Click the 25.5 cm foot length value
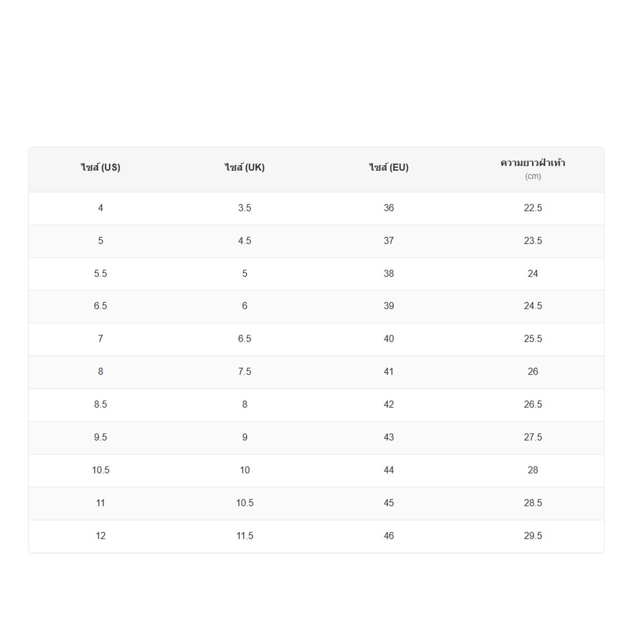The height and width of the screenshot is (644, 644). tap(533, 339)
